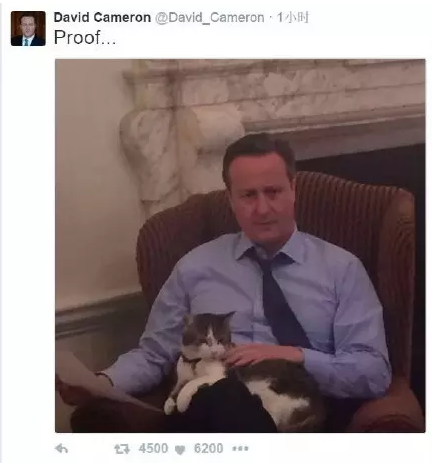Open the three-dots more options icon

[x=240, y=449]
